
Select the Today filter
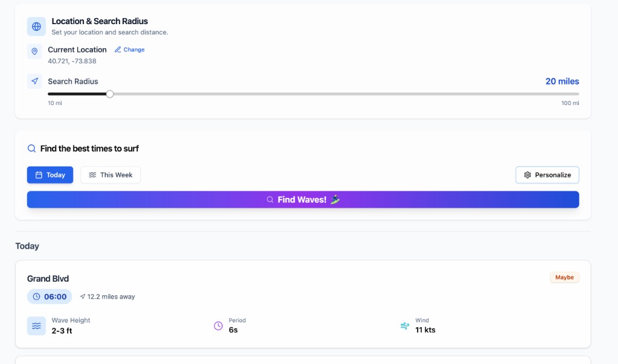(50, 175)
